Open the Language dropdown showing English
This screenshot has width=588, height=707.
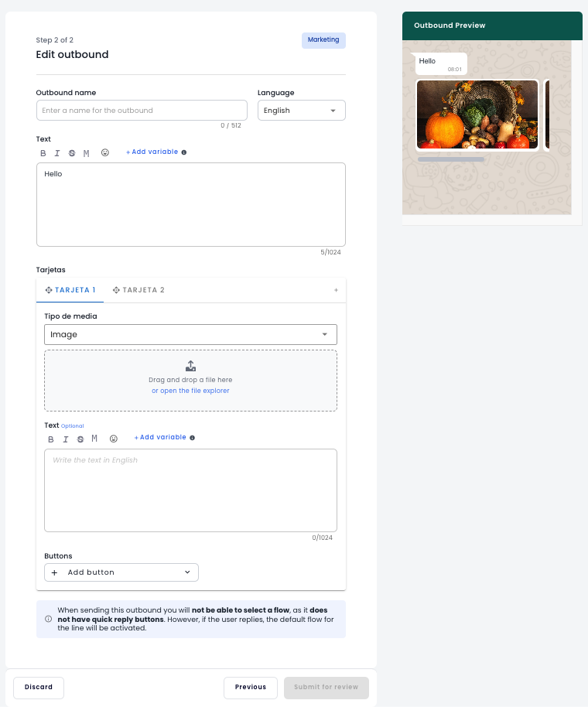(x=302, y=111)
